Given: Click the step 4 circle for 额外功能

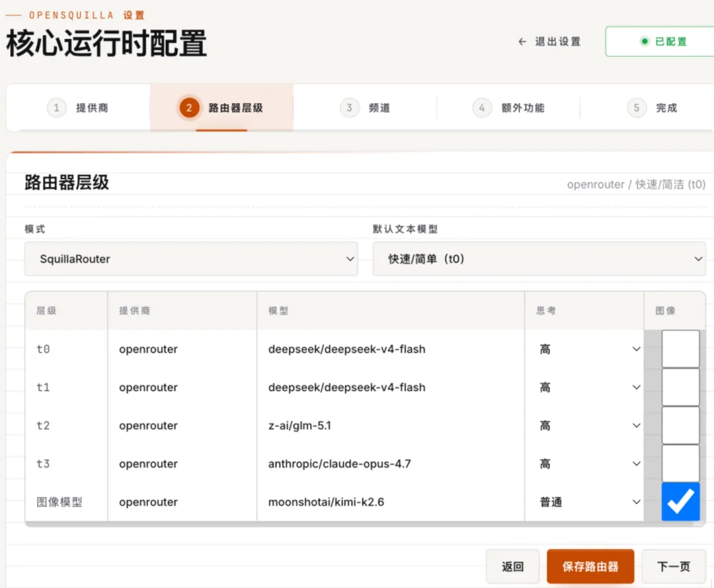Looking at the screenshot, I should click(x=482, y=108).
